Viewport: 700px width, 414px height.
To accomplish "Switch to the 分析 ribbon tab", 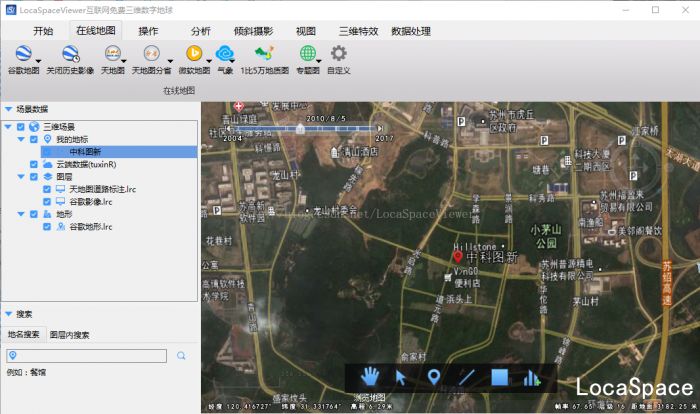I will click(x=200, y=31).
